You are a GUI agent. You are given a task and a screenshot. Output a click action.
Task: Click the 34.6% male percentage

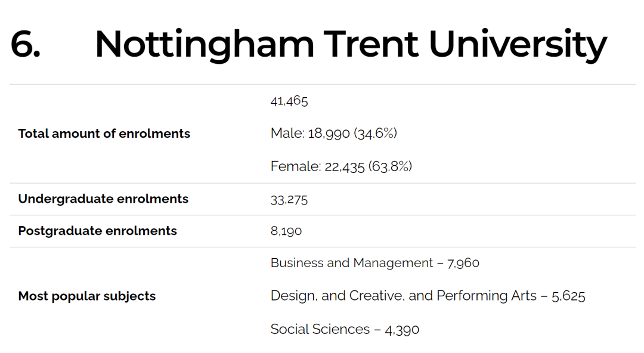(376, 133)
